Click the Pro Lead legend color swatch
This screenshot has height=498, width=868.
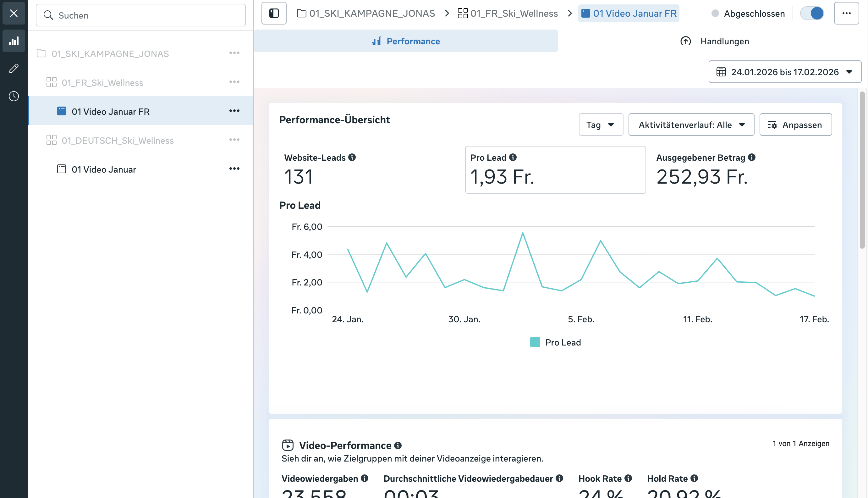[535, 342]
